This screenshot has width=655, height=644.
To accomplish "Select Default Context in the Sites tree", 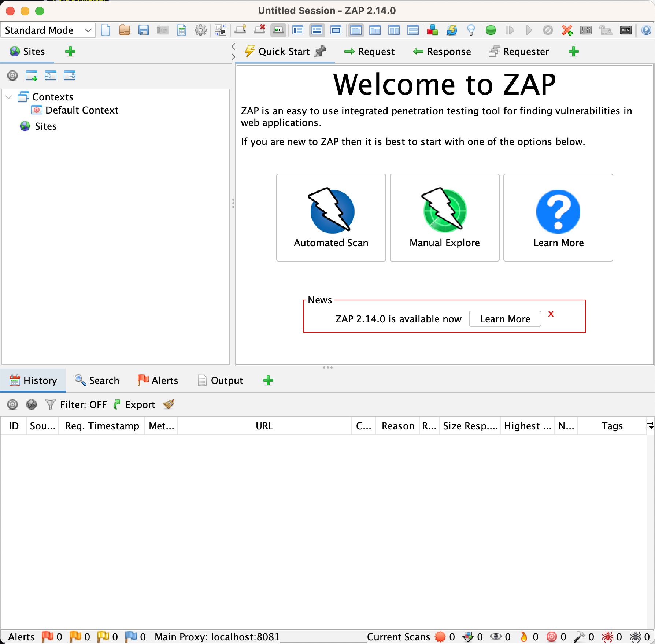I will [x=81, y=110].
